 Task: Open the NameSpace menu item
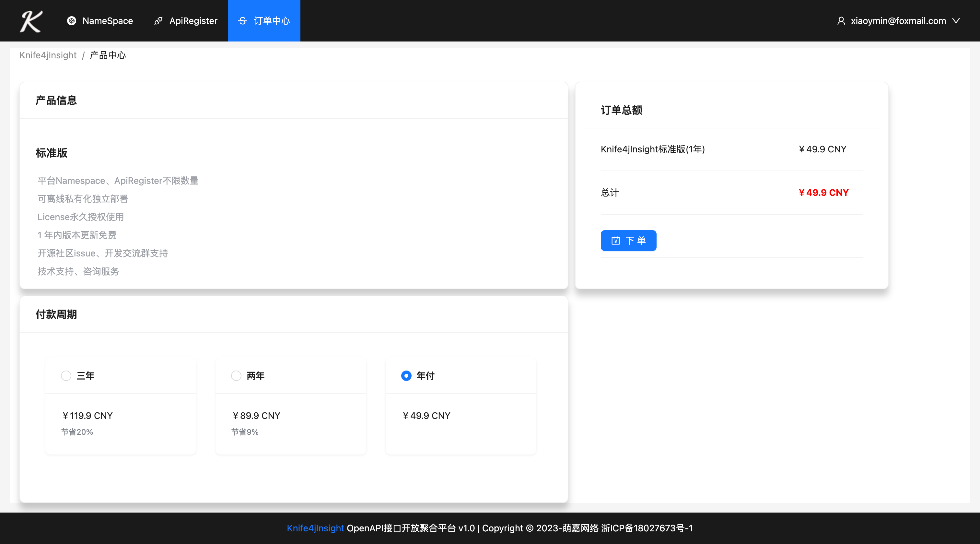[100, 21]
